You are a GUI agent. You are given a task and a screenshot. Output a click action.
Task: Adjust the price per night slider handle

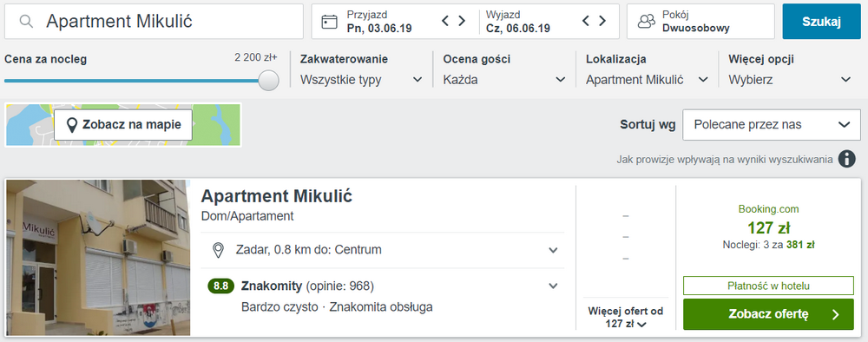tap(268, 80)
